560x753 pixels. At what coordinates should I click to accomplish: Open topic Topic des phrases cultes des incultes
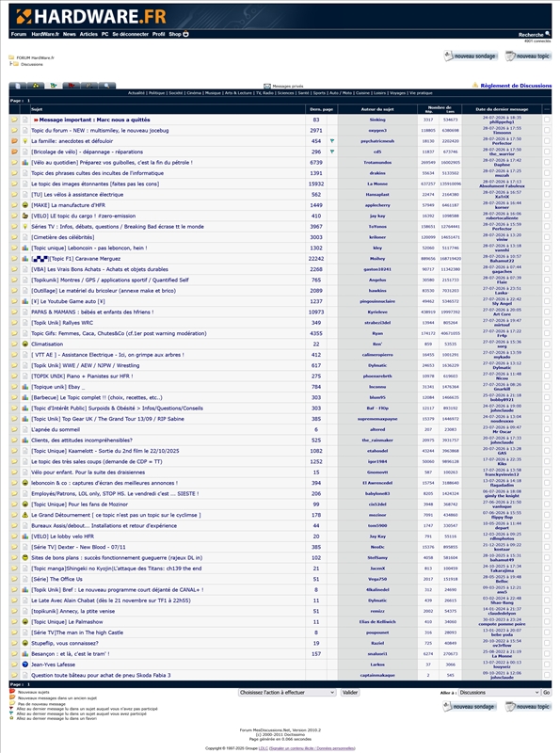[x=98, y=173]
